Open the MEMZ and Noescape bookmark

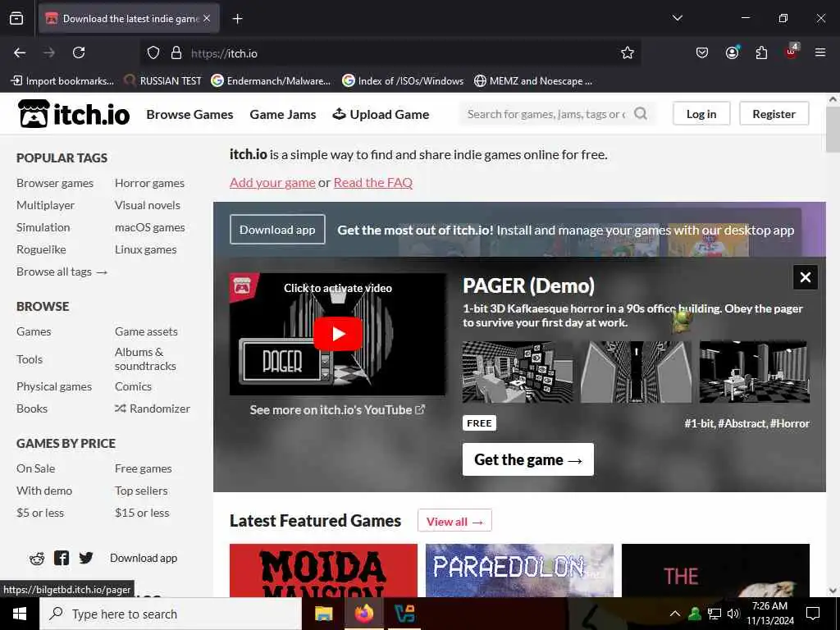pyautogui.click(x=533, y=81)
